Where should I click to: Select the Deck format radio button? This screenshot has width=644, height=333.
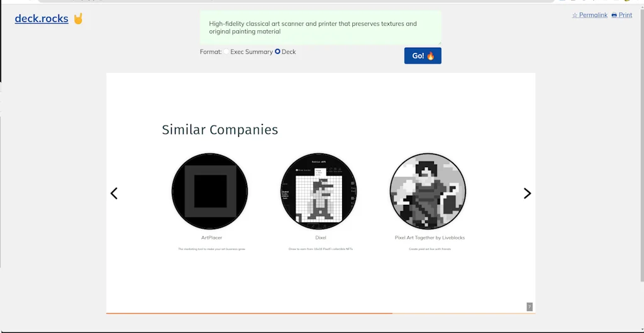click(278, 52)
